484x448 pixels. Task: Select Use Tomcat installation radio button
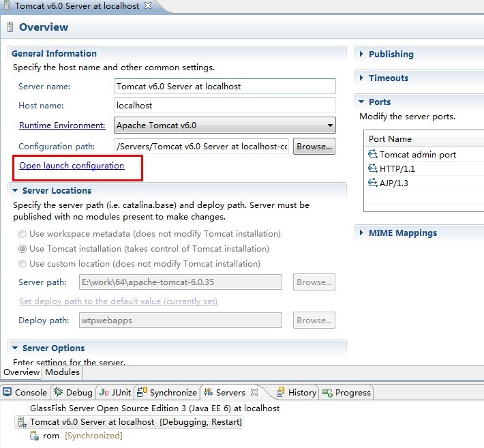22,249
